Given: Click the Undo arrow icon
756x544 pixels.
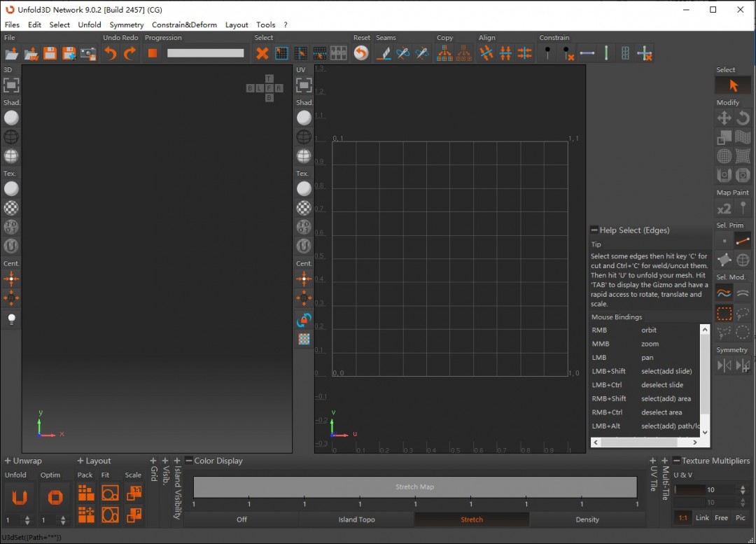Looking at the screenshot, I should tap(111, 53).
